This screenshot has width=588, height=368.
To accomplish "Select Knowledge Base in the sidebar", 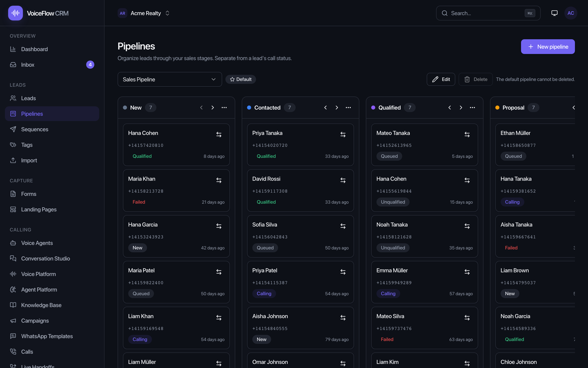I will click(52, 305).
